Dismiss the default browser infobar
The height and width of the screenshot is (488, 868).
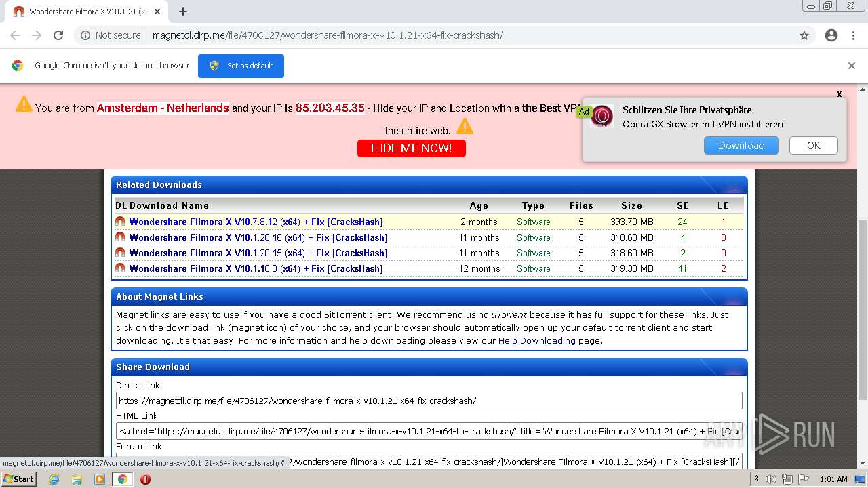click(852, 66)
